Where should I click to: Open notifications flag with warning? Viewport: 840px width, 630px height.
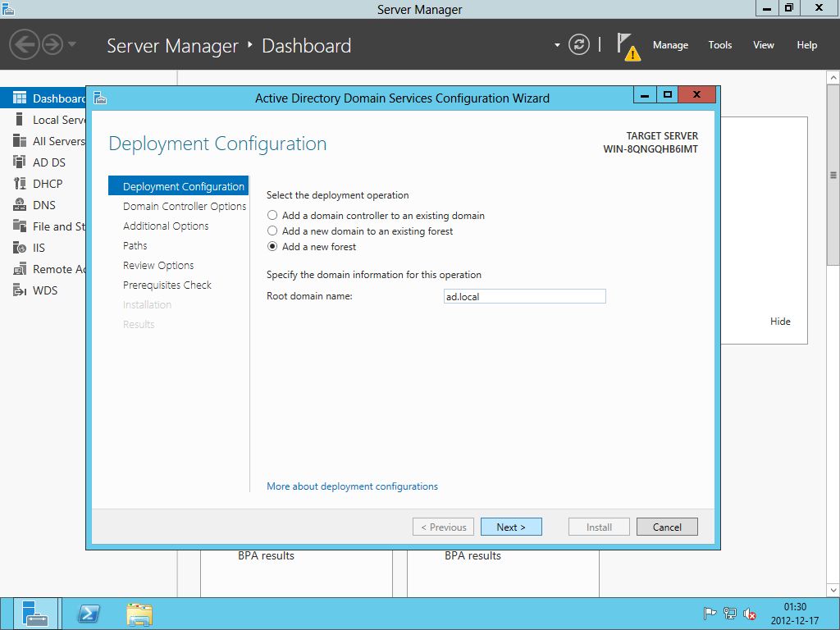click(628, 47)
